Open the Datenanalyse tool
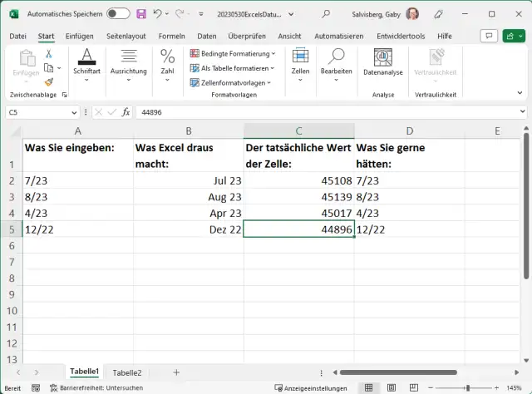 tap(382, 62)
